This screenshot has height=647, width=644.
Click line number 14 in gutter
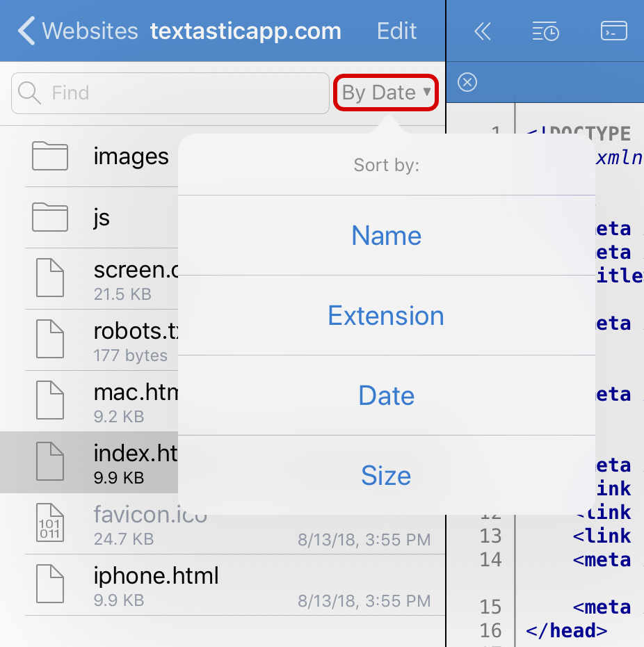490,559
